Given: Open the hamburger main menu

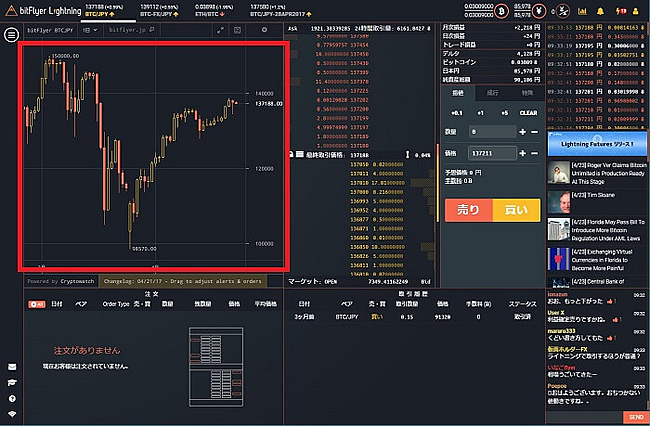Looking at the screenshot, I should pyautogui.click(x=11, y=34).
